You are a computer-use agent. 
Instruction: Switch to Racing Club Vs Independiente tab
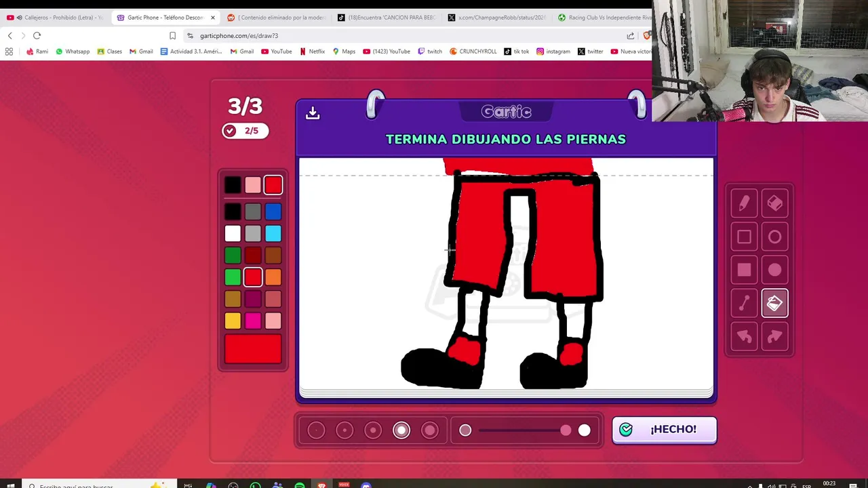[604, 18]
